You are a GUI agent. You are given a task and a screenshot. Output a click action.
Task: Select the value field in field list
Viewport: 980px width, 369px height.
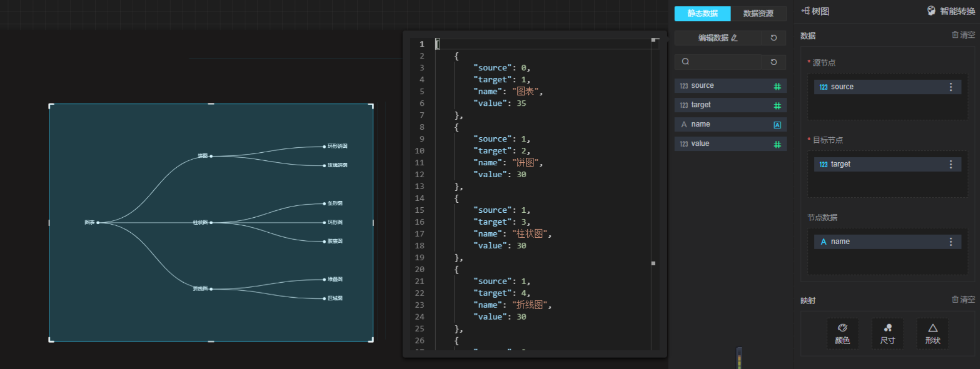coord(731,144)
